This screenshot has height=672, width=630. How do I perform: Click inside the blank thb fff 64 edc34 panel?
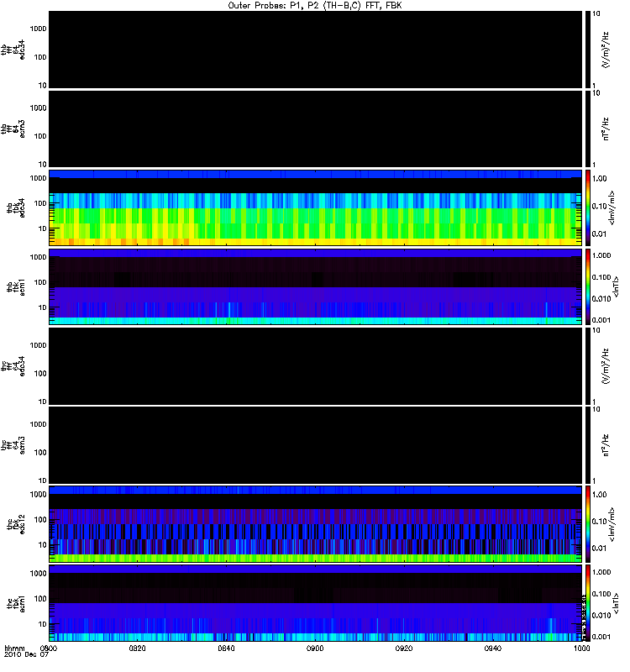315,50
